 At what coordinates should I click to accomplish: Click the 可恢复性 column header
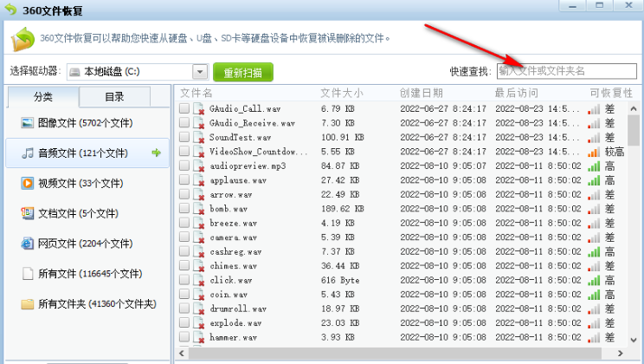pyautogui.click(x=610, y=93)
